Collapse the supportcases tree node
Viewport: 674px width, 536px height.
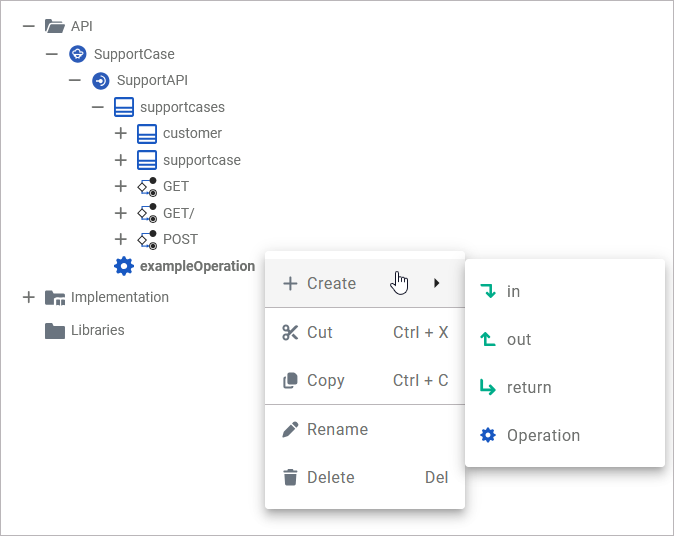pos(98,107)
